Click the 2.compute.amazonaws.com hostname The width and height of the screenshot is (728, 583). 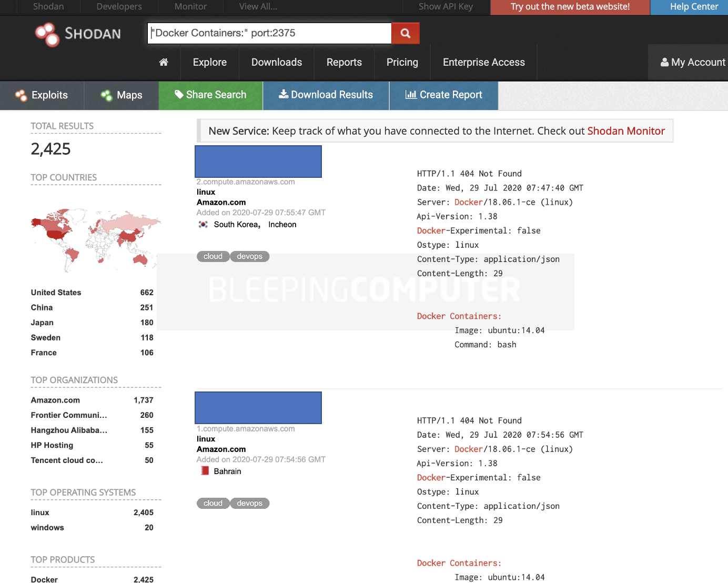[246, 182]
